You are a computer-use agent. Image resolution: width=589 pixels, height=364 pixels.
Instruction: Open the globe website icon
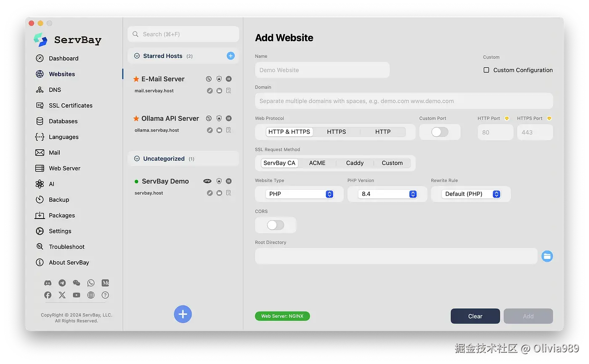pyautogui.click(x=91, y=295)
